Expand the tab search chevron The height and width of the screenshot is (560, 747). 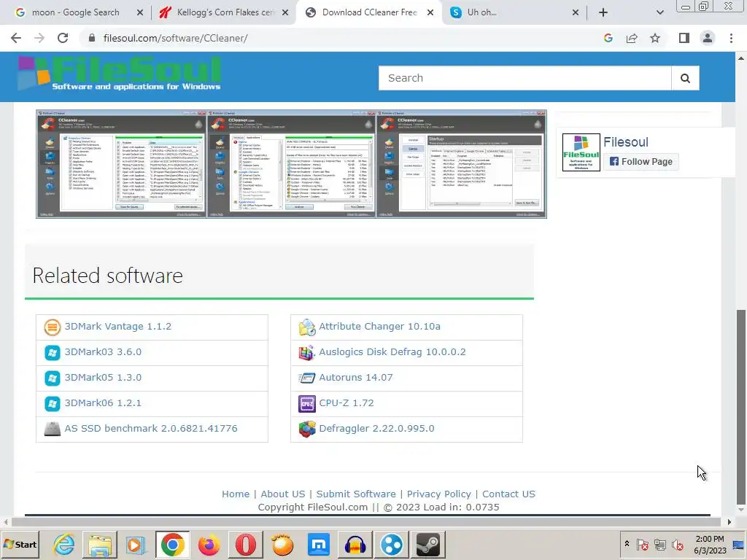click(x=659, y=12)
